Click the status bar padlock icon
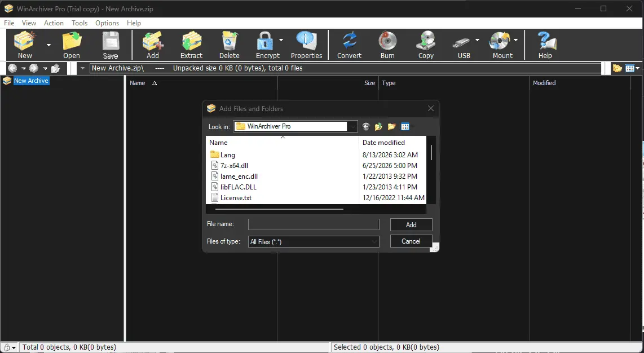Viewport: 644px width, 353px height. (x=6, y=348)
